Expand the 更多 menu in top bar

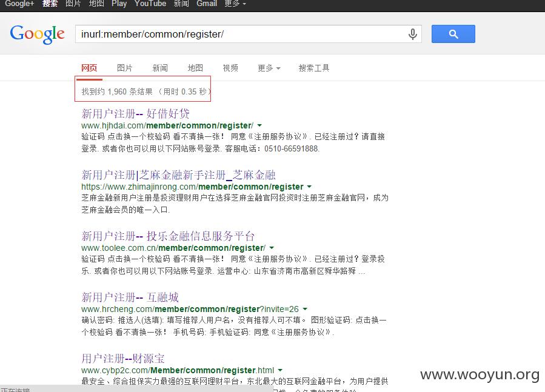pyautogui.click(x=235, y=4)
